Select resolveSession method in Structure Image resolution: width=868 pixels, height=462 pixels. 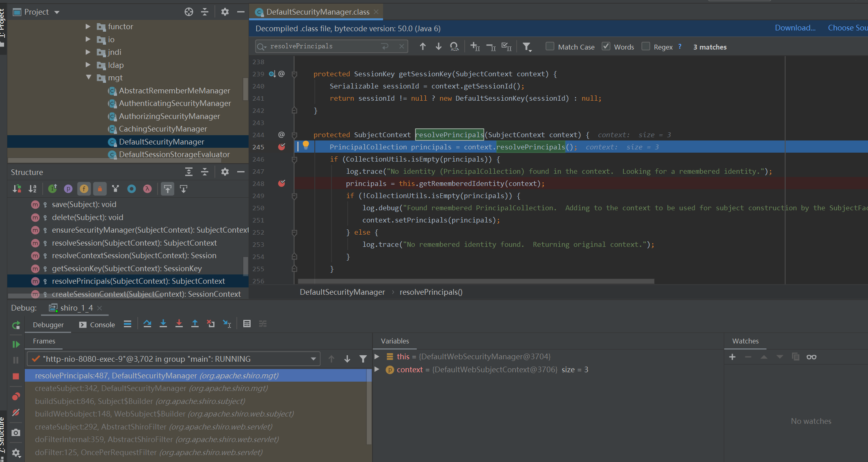coord(134,243)
